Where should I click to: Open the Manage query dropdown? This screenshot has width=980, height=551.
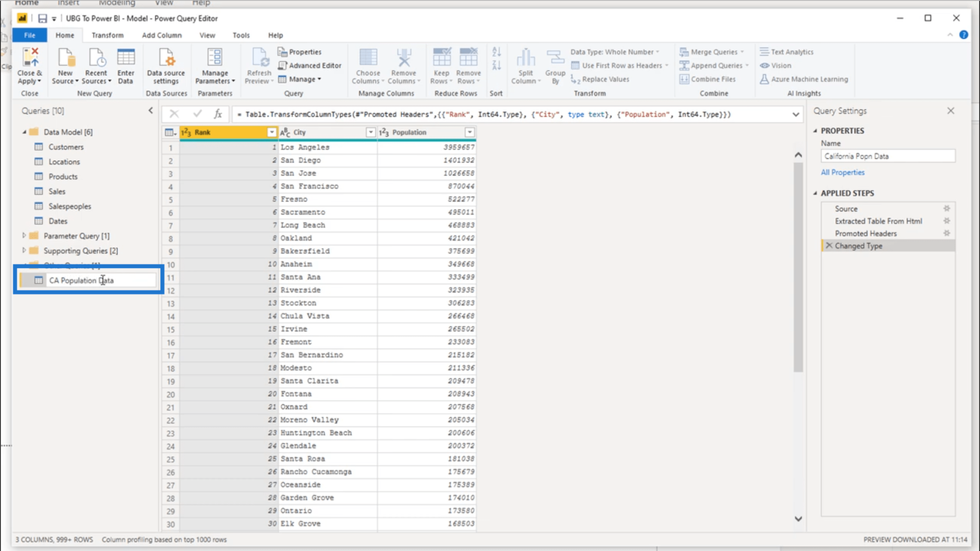pyautogui.click(x=300, y=79)
